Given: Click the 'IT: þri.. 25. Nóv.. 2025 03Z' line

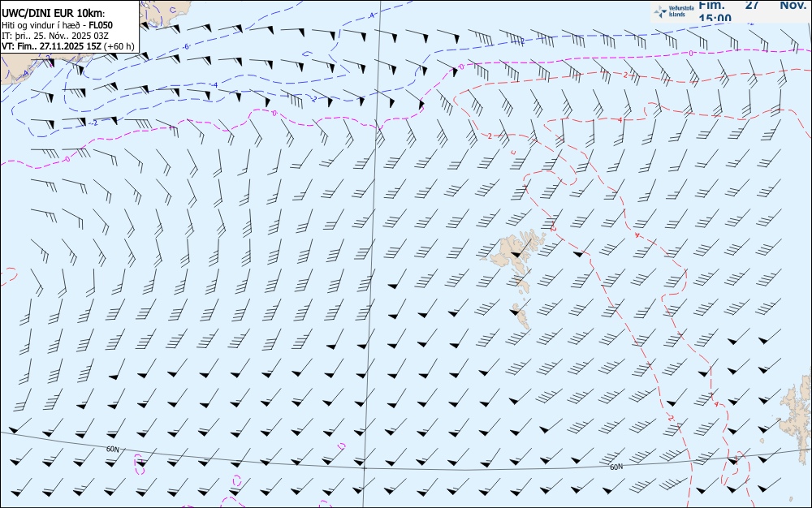Looking at the screenshot, I should tap(55, 36).
